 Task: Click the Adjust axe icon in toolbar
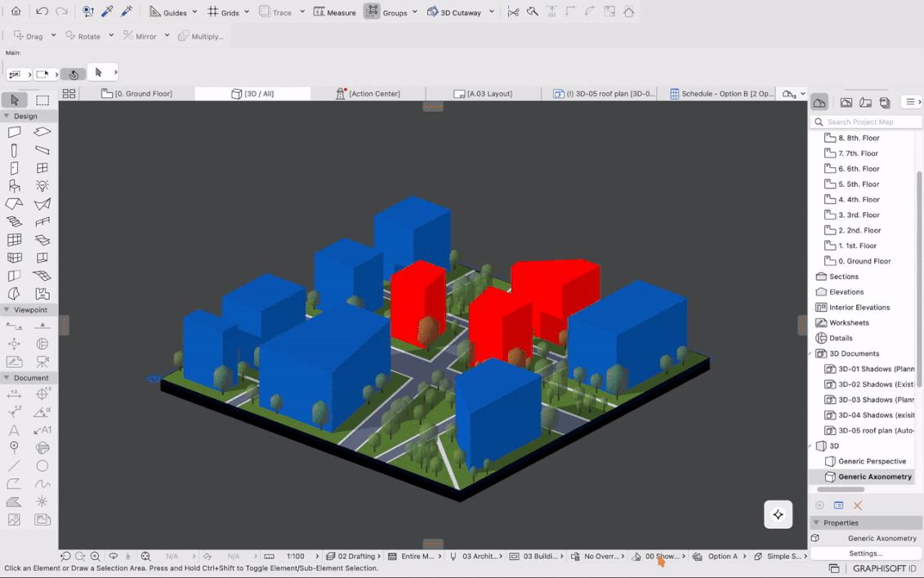coord(533,11)
